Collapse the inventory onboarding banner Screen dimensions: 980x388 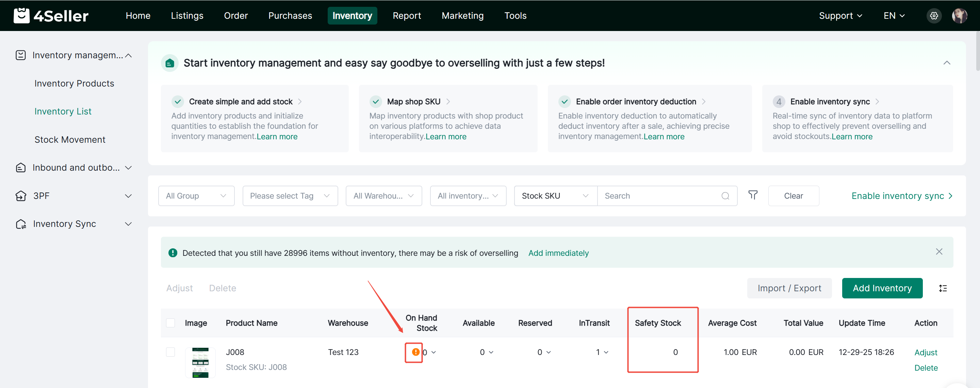(947, 63)
